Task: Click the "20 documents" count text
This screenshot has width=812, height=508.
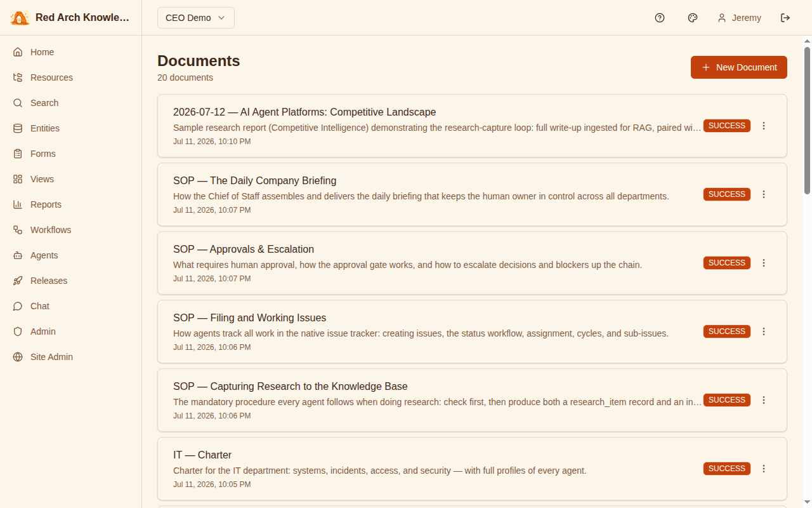Action: coord(185,77)
